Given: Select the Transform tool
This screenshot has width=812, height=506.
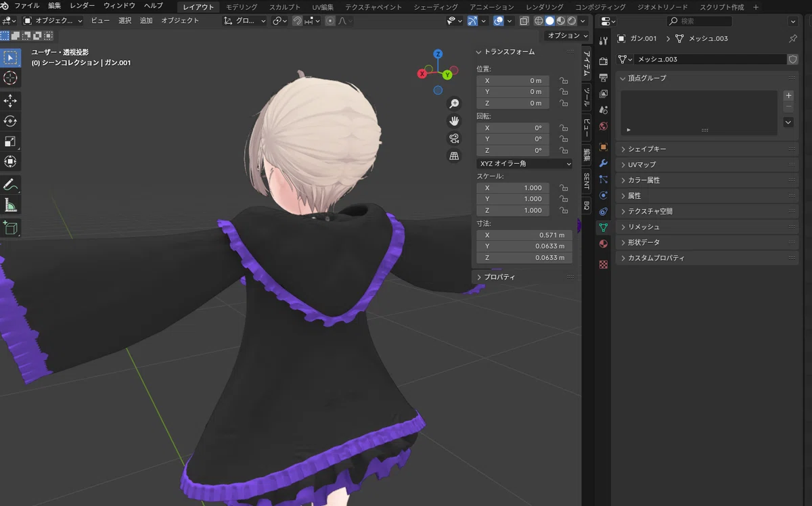Looking at the screenshot, I should tap(10, 162).
